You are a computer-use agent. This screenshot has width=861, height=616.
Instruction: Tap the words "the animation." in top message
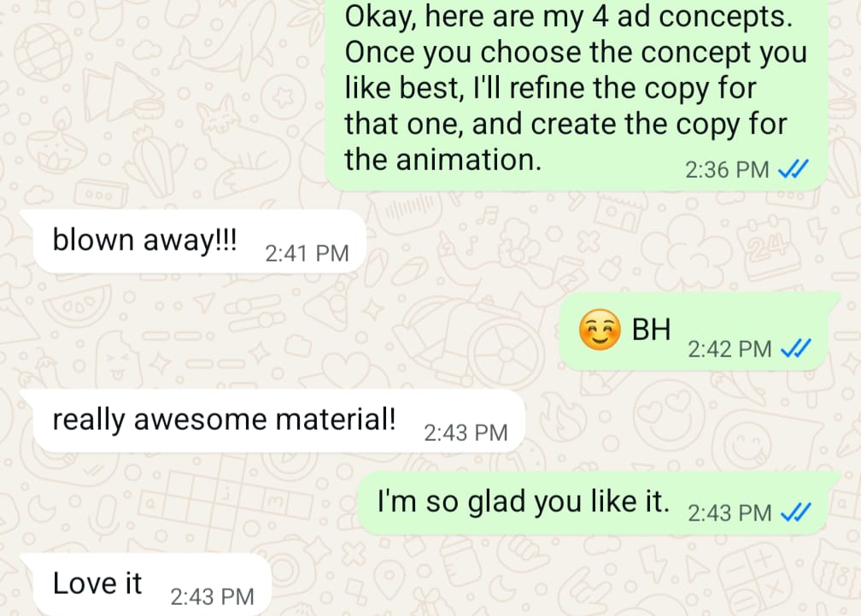coord(443,160)
